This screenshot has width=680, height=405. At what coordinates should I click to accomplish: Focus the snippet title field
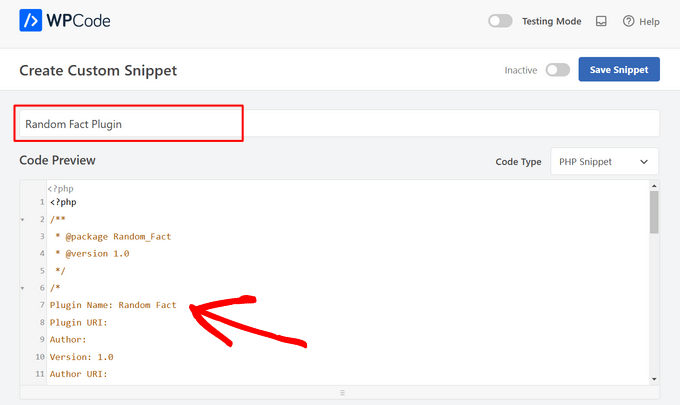coord(339,124)
